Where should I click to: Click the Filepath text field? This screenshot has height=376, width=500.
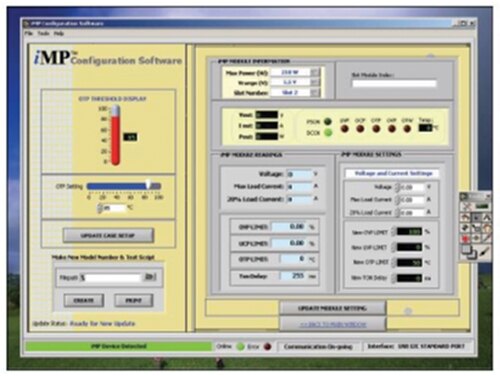click(x=112, y=277)
